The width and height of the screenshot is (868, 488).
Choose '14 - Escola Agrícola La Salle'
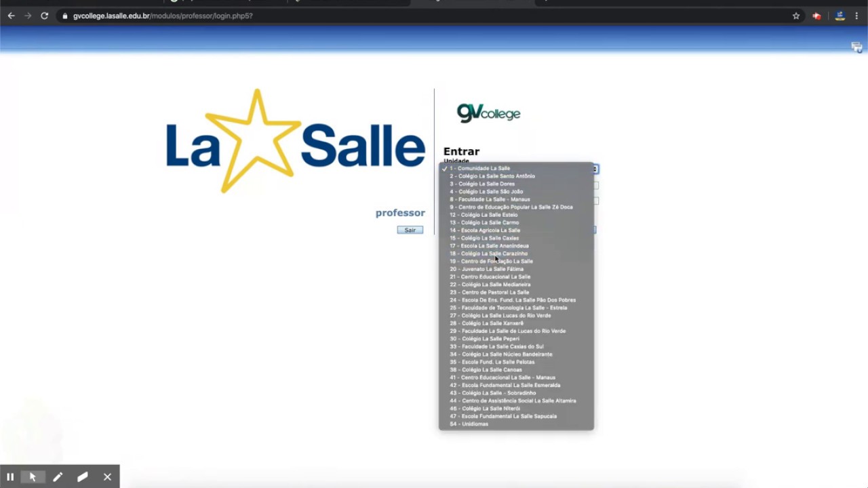(516, 230)
